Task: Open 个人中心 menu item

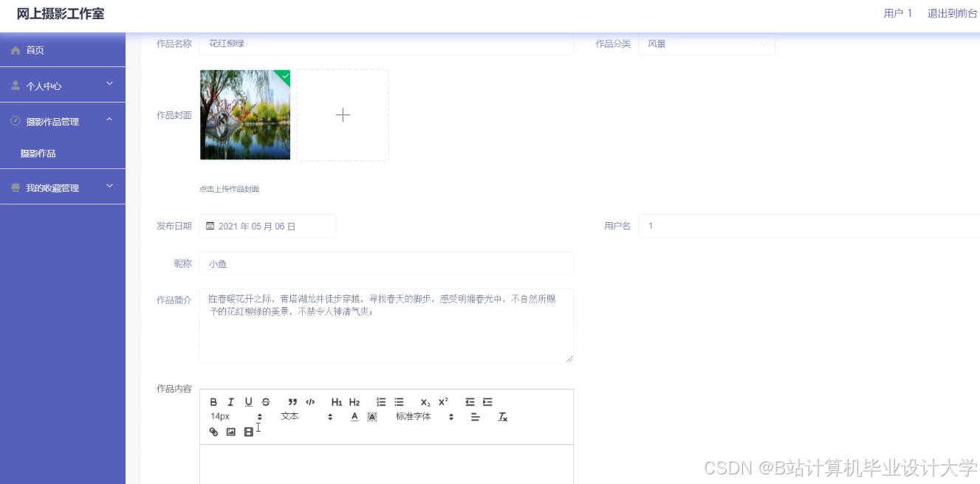Action: pos(63,86)
